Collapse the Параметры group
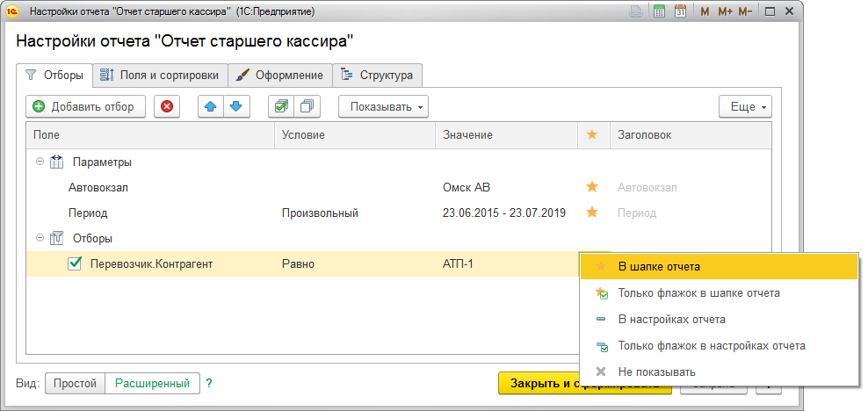Image resolution: width=868 pixels, height=411 pixels. coord(39,162)
